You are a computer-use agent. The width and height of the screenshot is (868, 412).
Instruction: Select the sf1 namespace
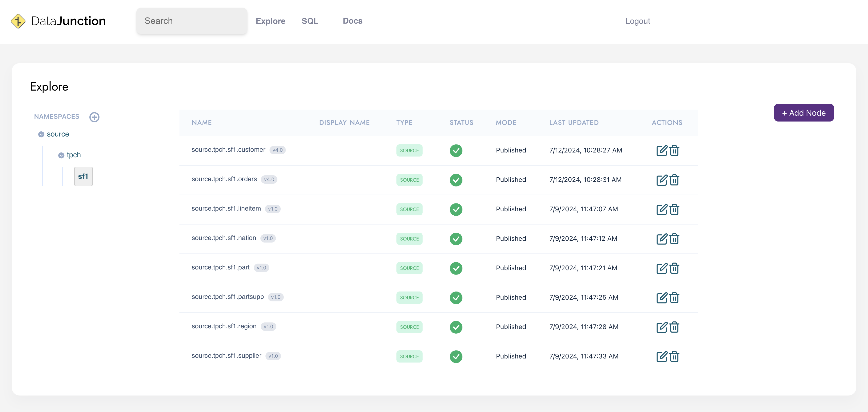83,176
